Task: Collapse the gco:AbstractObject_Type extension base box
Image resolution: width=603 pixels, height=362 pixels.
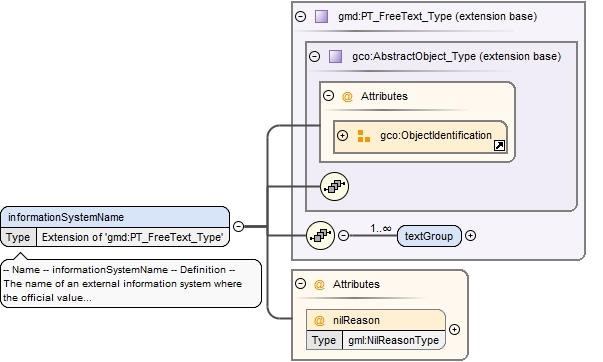Action: [315, 57]
